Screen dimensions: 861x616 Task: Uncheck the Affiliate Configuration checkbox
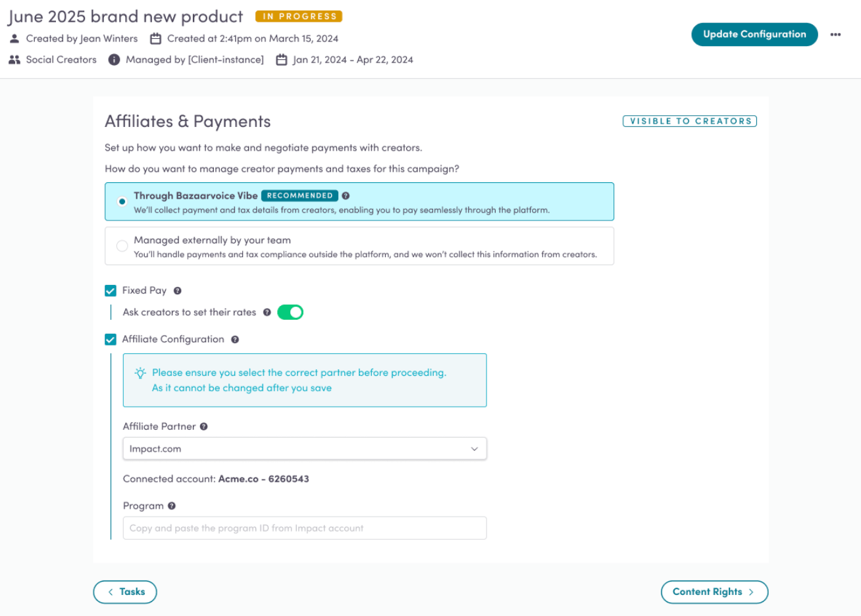(x=111, y=340)
